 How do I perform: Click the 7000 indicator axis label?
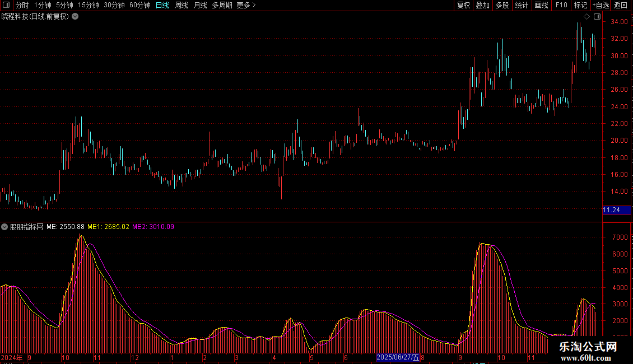click(x=620, y=237)
